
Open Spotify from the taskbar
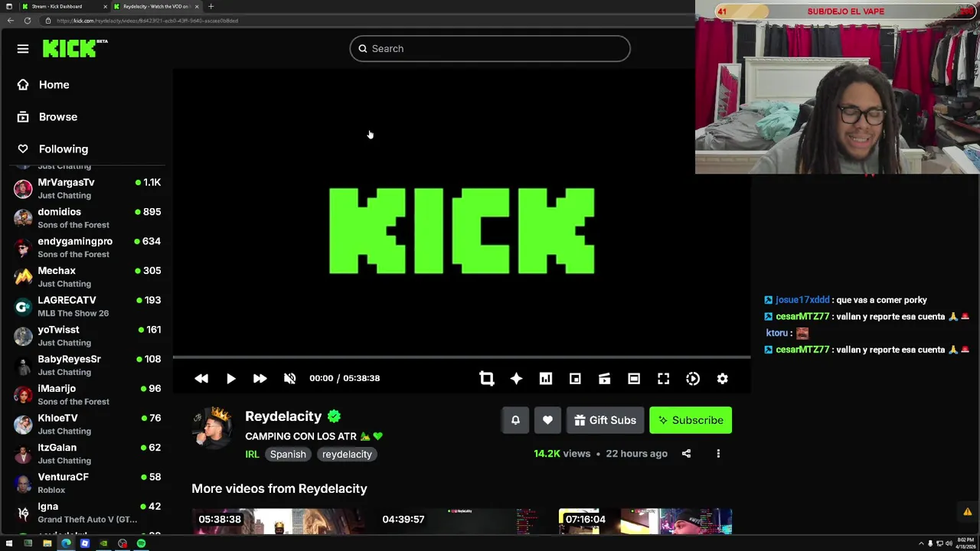click(141, 543)
